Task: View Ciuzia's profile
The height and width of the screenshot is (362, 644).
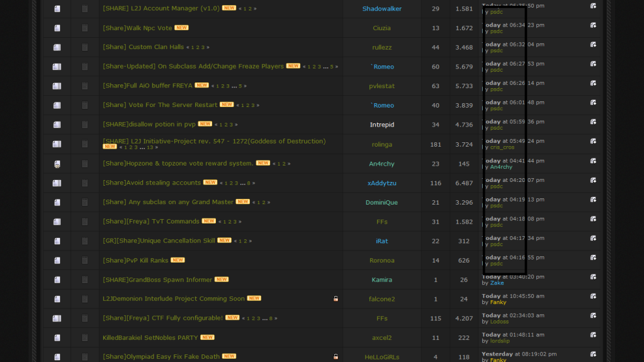Action: point(381,28)
